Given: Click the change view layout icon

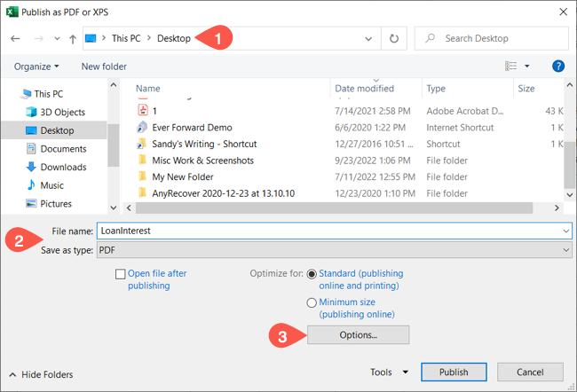Looking at the screenshot, I should 510,67.
